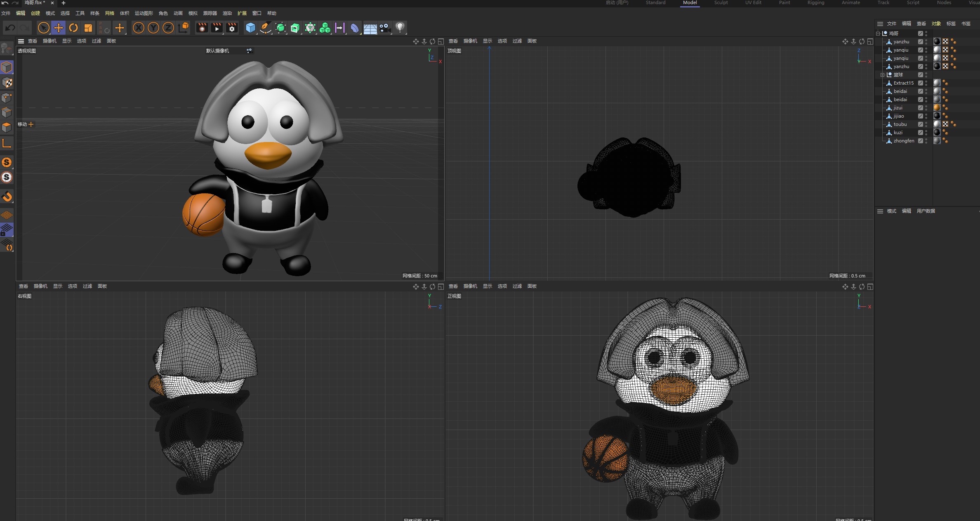Image resolution: width=980 pixels, height=521 pixels.
Task: Open the 摄像机 menu in top view
Action: click(470, 41)
